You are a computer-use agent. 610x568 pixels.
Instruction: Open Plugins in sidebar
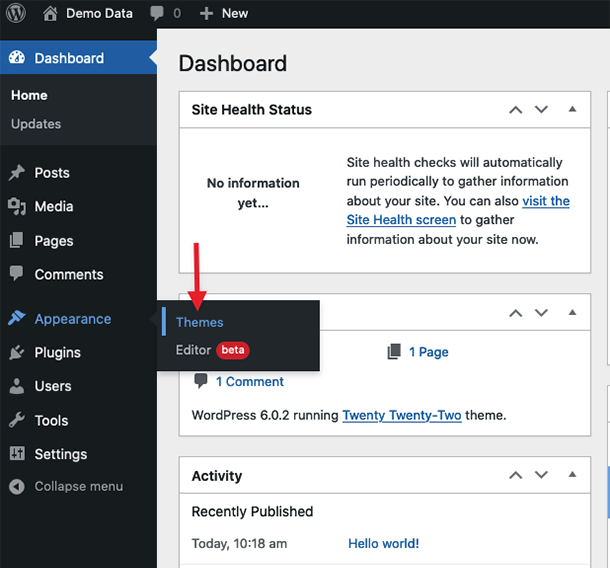click(57, 353)
